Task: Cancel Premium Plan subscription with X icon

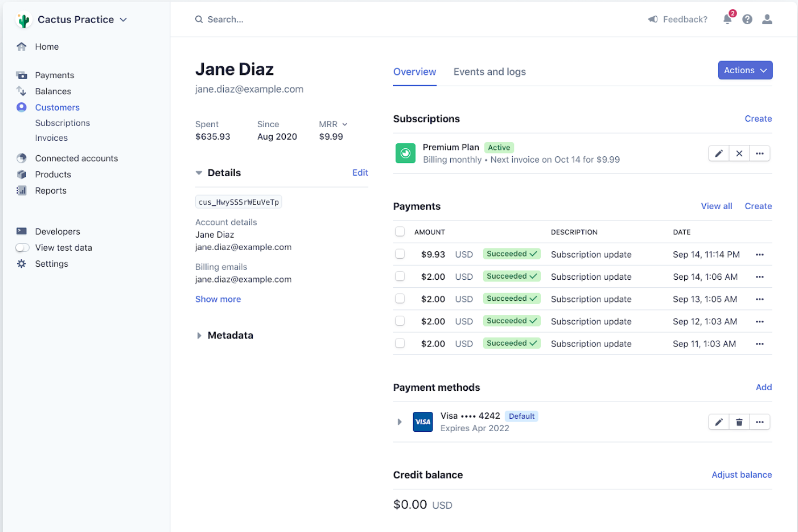Action: 739,154
